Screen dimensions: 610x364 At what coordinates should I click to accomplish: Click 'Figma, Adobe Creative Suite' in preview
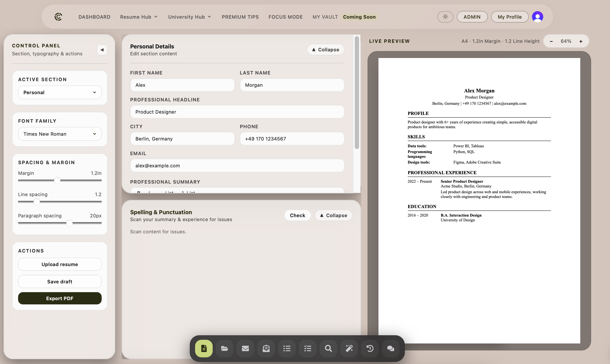(477, 162)
